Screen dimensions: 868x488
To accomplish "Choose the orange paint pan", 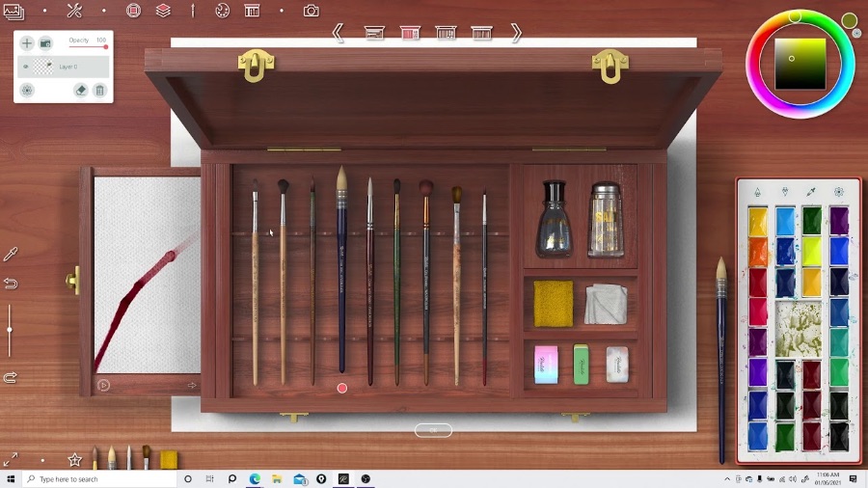I will coord(758,251).
